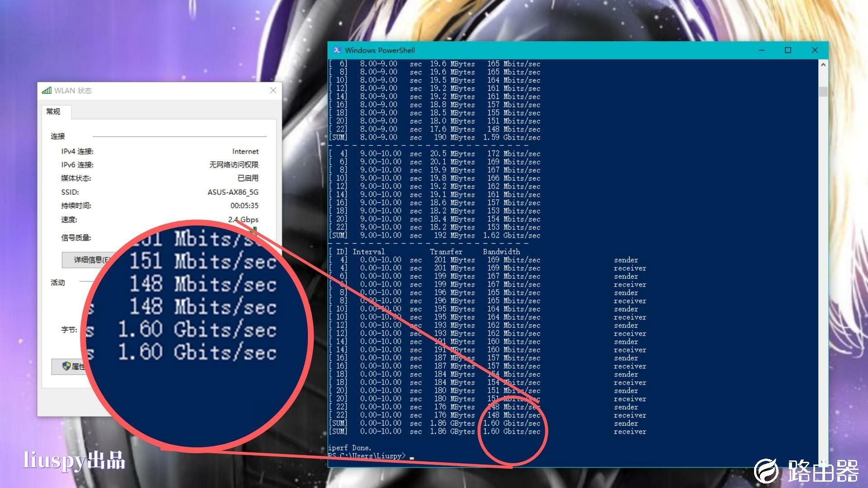This screenshot has height=488, width=868.
Task: Click 20.5 MBytes transfer value
Action: pyautogui.click(x=453, y=154)
